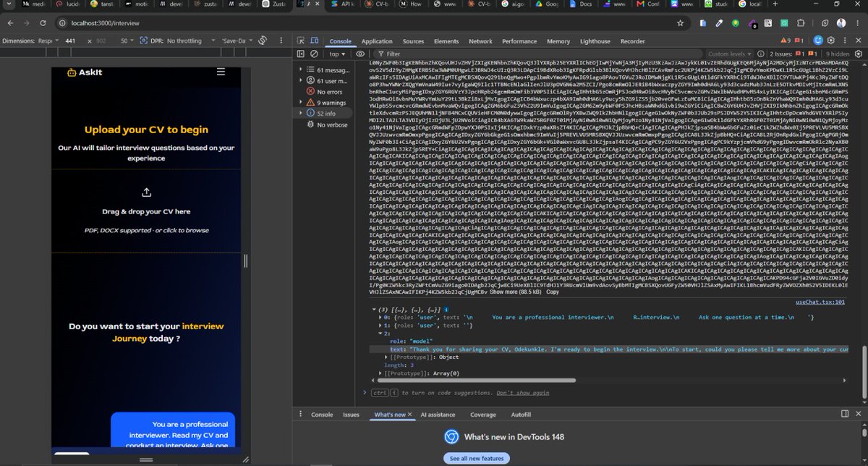Rotate the device viewport icon

pyautogui.click(x=264, y=41)
